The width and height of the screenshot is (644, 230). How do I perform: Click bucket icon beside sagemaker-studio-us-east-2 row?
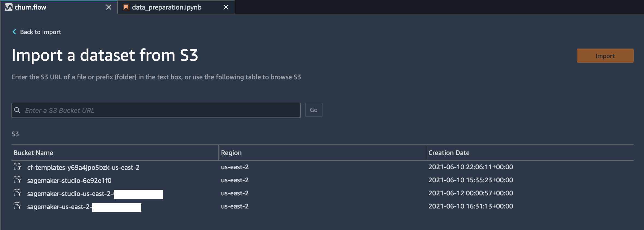pyautogui.click(x=17, y=193)
